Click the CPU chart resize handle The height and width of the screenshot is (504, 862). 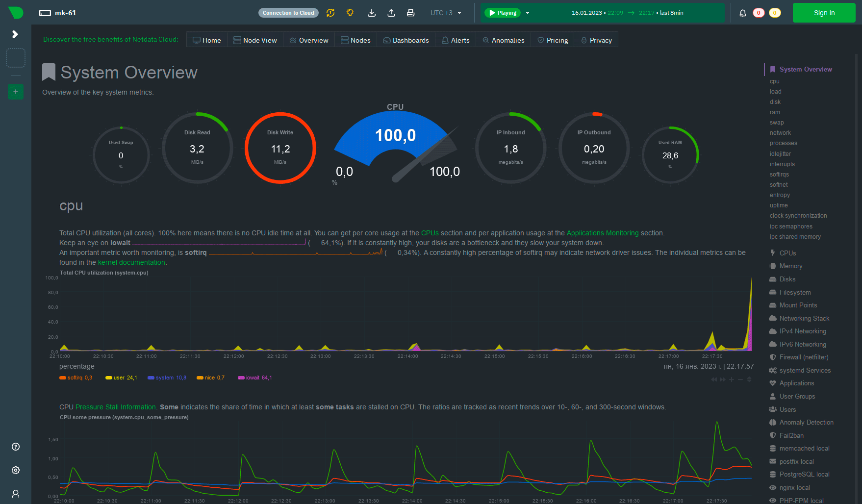tap(749, 379)
